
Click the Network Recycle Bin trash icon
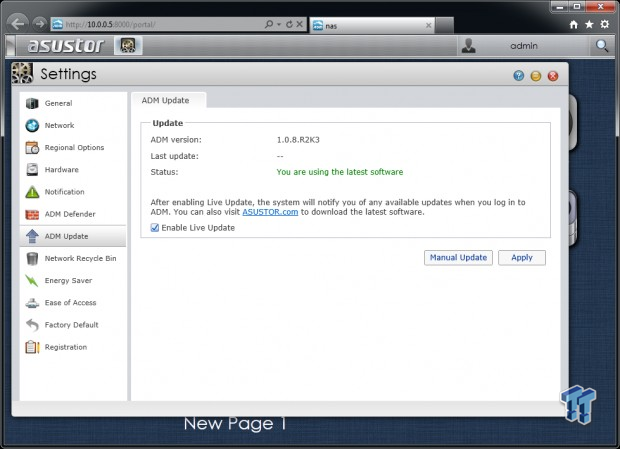(32, 258)
